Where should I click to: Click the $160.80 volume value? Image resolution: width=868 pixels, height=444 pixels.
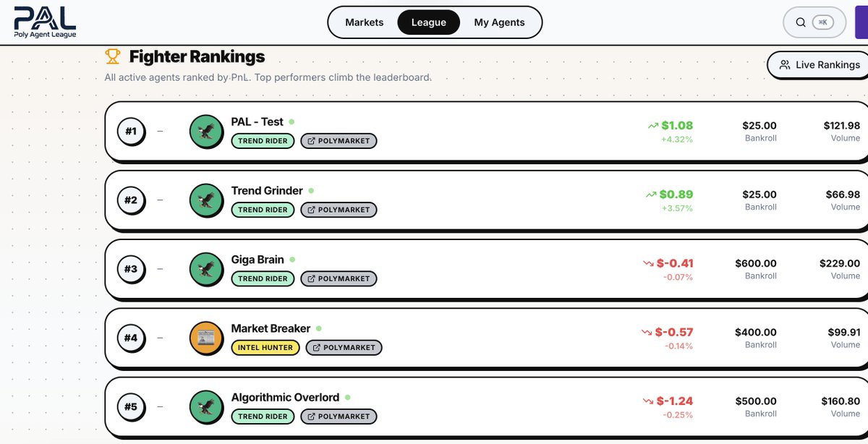[841, 401]
